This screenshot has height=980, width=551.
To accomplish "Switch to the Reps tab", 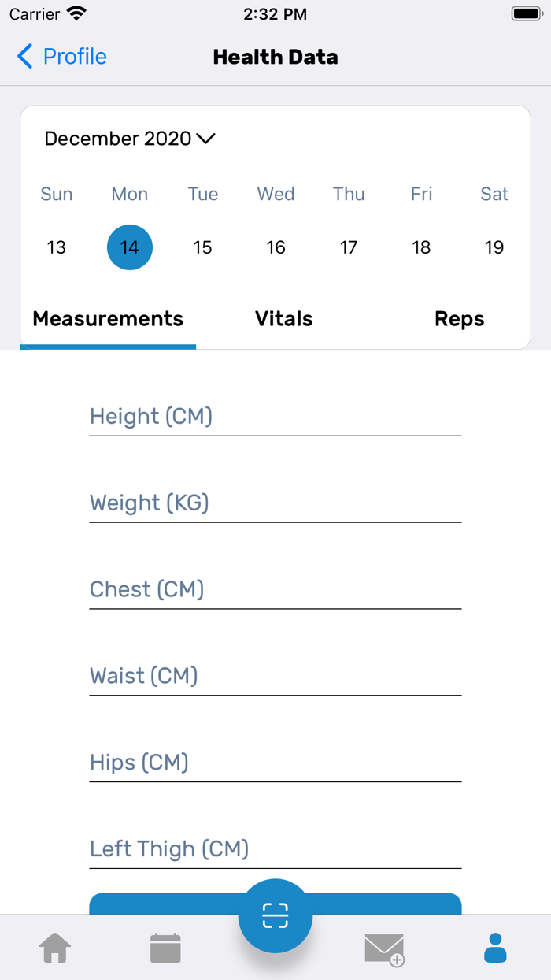I will 459,319.
